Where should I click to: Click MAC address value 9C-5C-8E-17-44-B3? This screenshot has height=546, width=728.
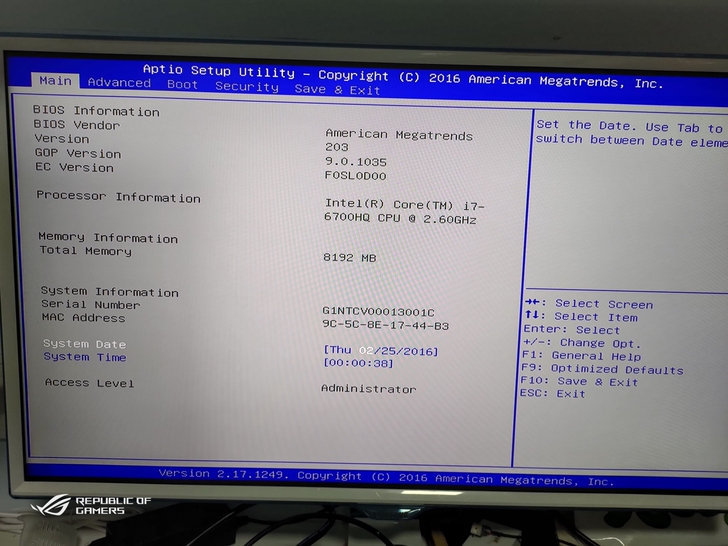pyautogui.click(x=385, y=325)
